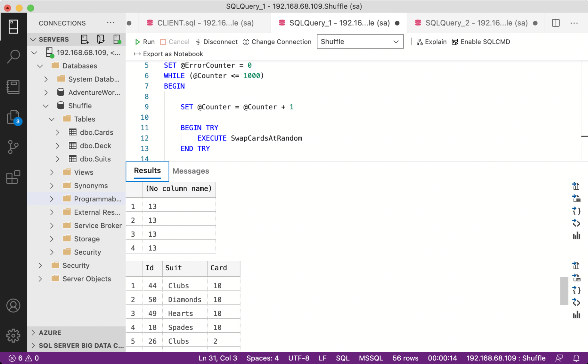Expand the dbo.Cards table node

tap(58, 132)
